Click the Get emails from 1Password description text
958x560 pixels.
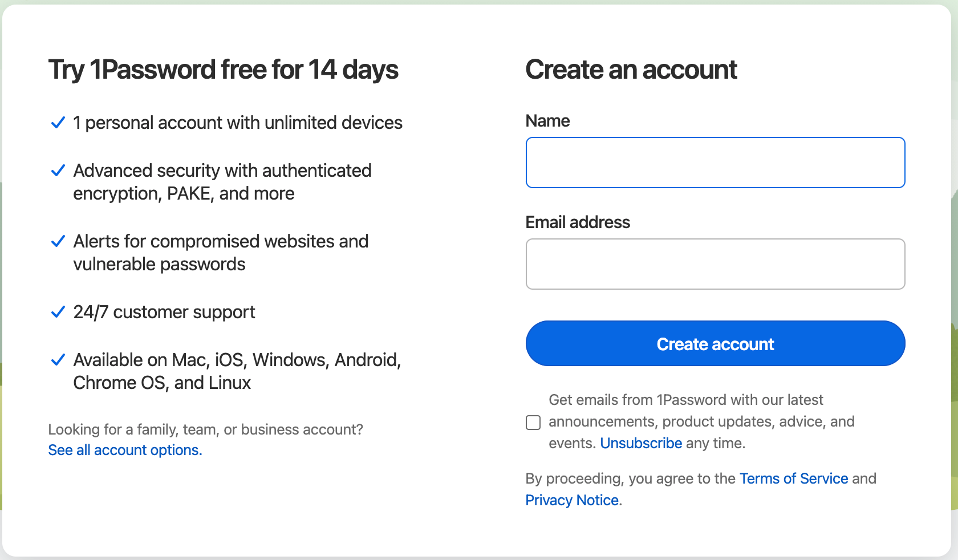[701, 421]
